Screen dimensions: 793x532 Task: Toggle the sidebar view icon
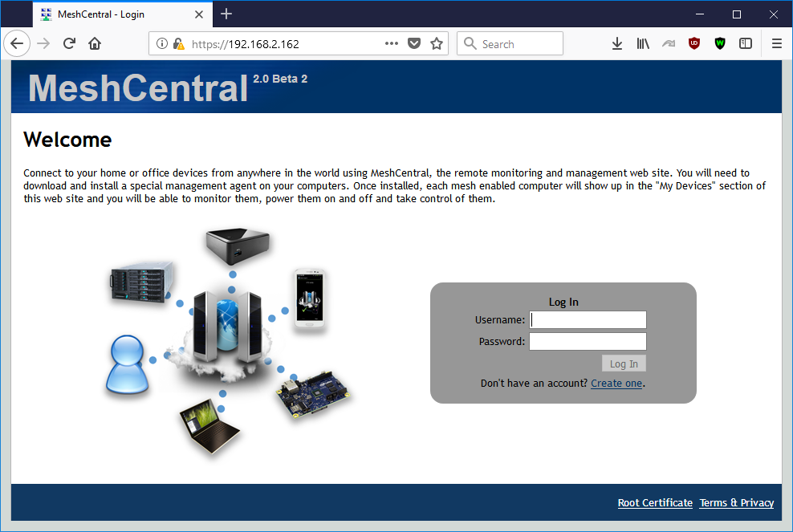pyautogui.click(x=746, y=43)
